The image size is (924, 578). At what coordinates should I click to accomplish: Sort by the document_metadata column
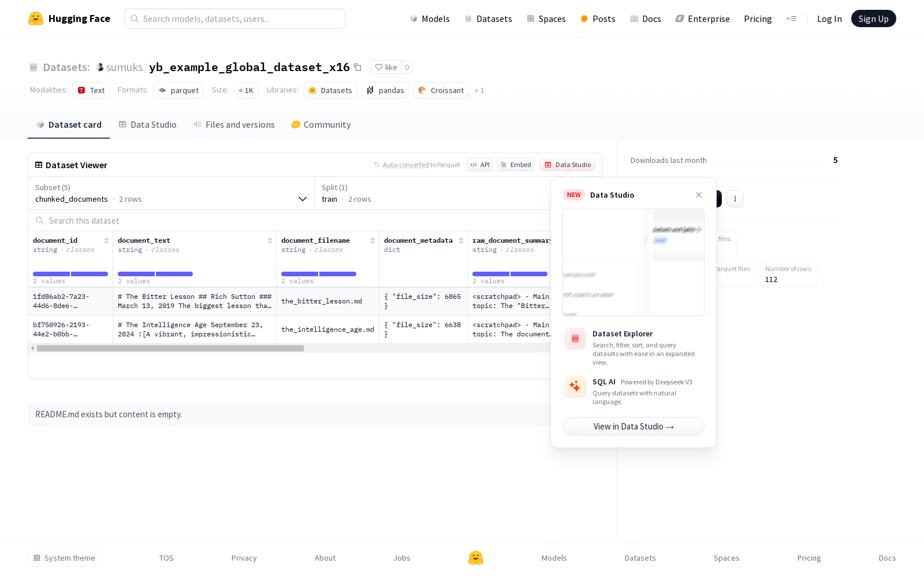[461, 240]
